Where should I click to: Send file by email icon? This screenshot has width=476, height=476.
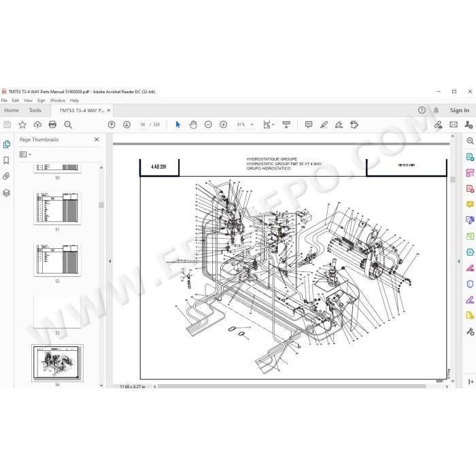click(x=454, y=124)
